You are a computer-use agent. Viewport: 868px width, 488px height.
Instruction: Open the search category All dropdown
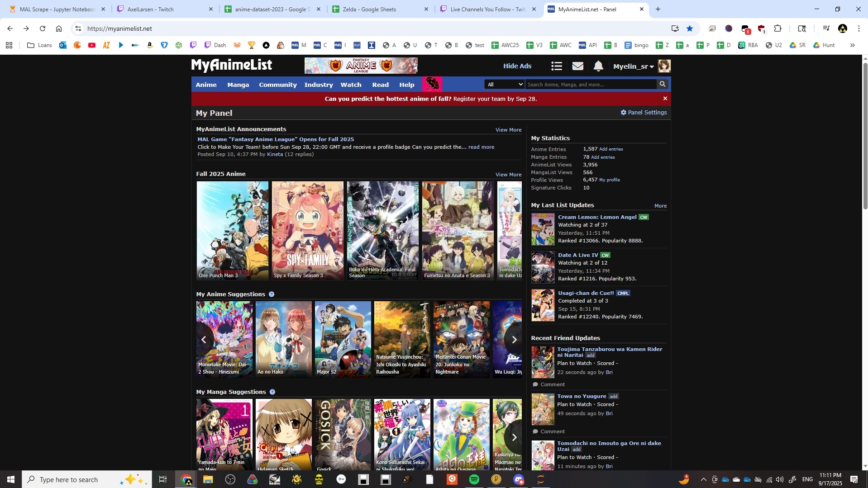pyautogui.click(x=505, y=84)
